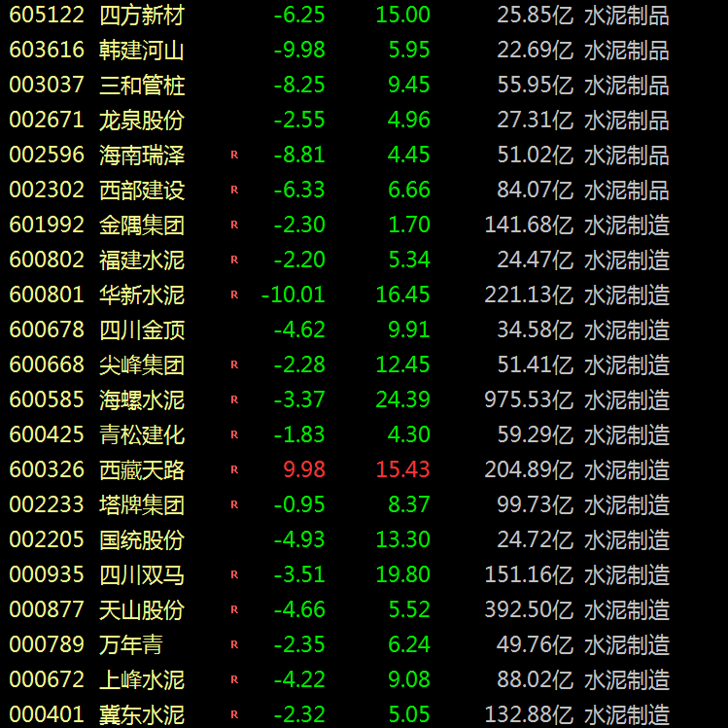
Task: Select stock 四川双马
Action: tap(142, 574)
